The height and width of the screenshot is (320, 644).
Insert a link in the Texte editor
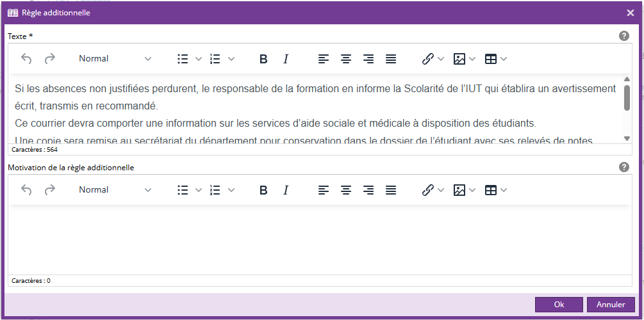[428, 59]
